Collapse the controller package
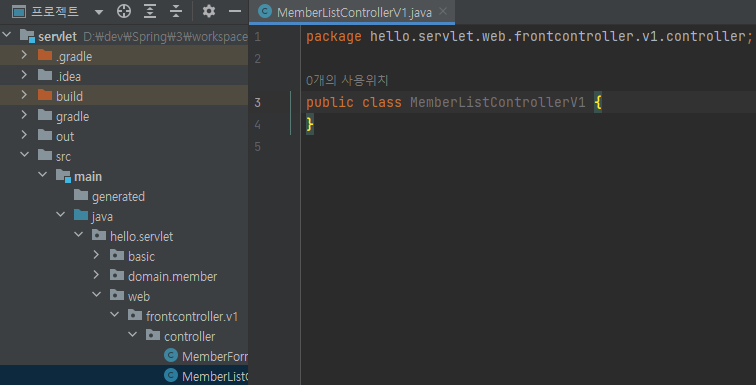This screenshot has width=756, height=385. coord(132,335)
